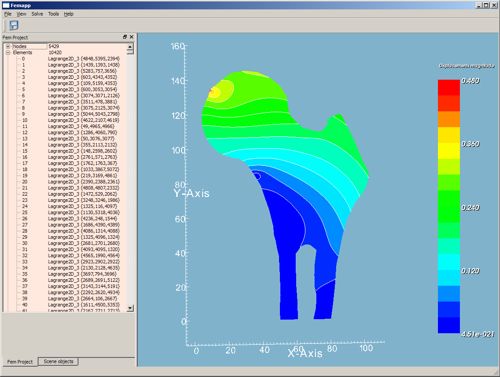Select element 20 Lagrange2D_3 row
Viewport: 500px width, 377px height.
point(68,182)
